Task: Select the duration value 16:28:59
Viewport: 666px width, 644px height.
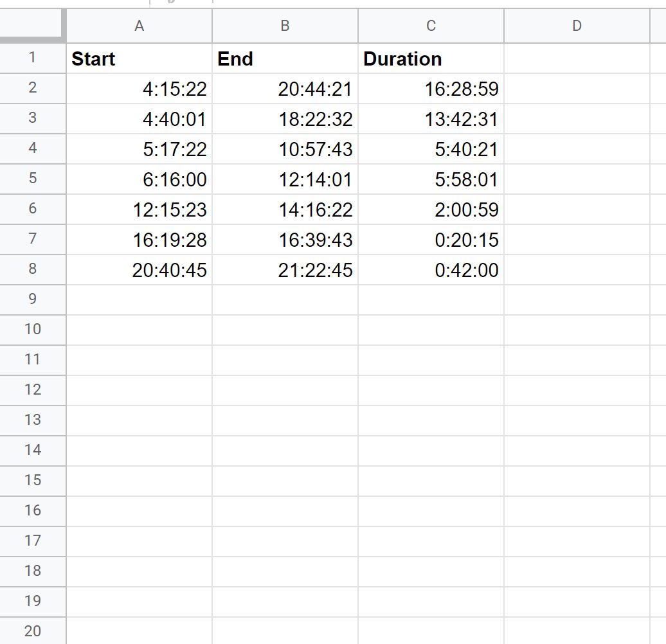Action: pos(431,89)
